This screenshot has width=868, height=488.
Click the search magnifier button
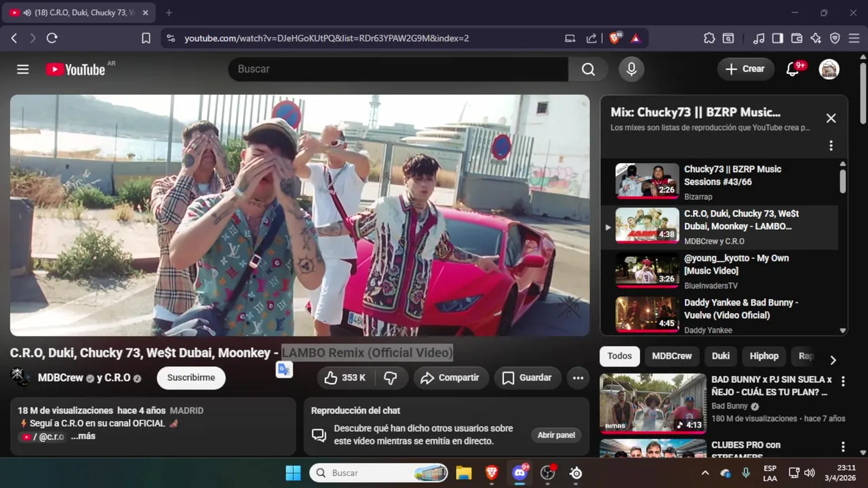click(x=588, y=69)
